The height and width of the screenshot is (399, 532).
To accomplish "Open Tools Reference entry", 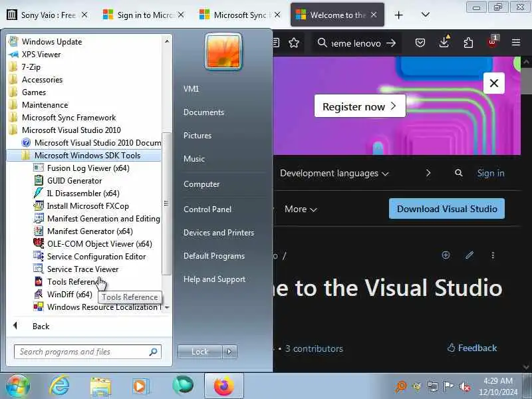I will pyautogui.click(x=68, y=281).
